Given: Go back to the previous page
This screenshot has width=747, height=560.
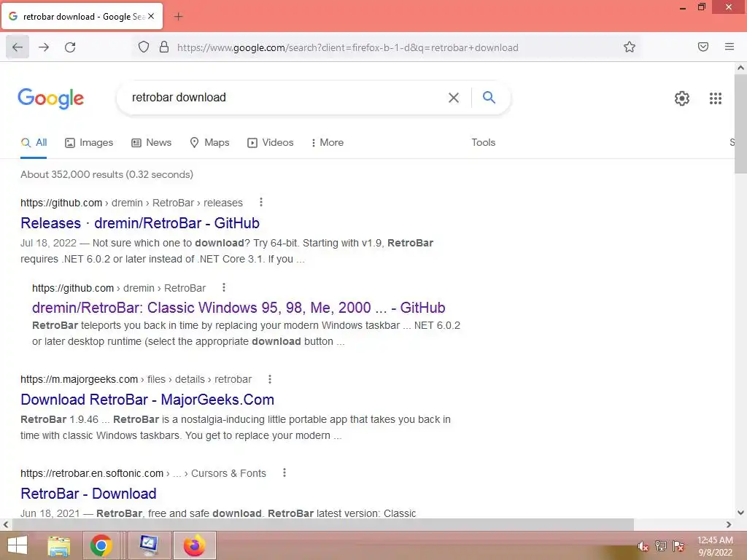Looking at the screenshot, I should pyautogui.click(x=18, y=47).
